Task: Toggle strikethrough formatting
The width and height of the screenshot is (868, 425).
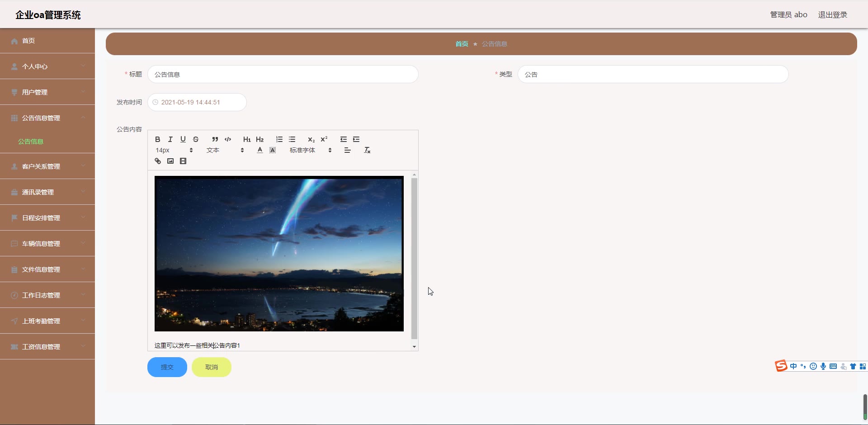Action: 196,139
